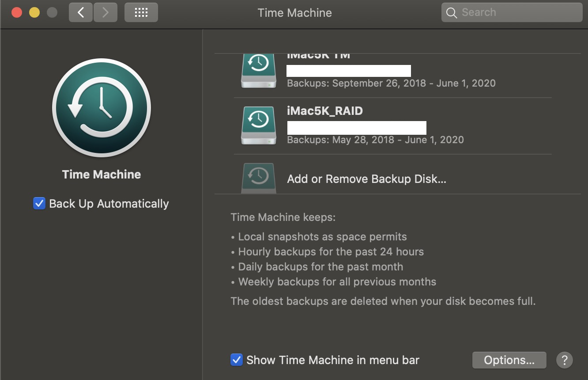The height and width of the screenshot is (380, 588).
Task: Open the Options… button
Action: click(x=509, y=360)
